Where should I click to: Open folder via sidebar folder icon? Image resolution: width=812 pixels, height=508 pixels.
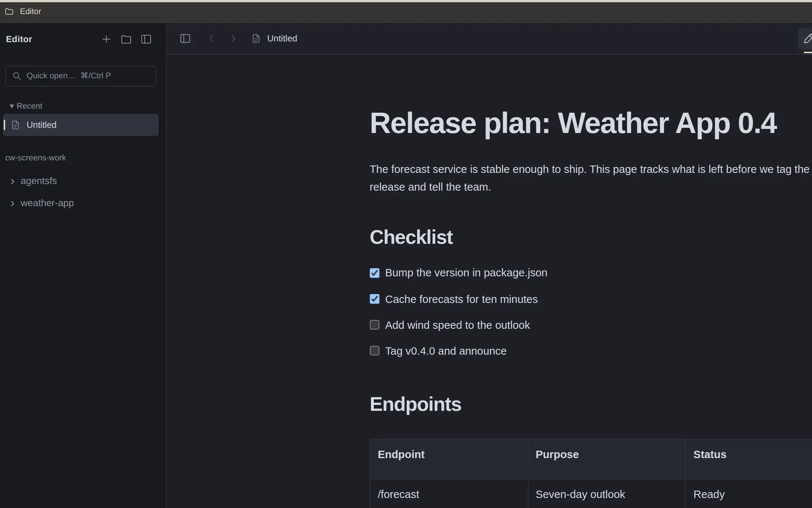126,39
